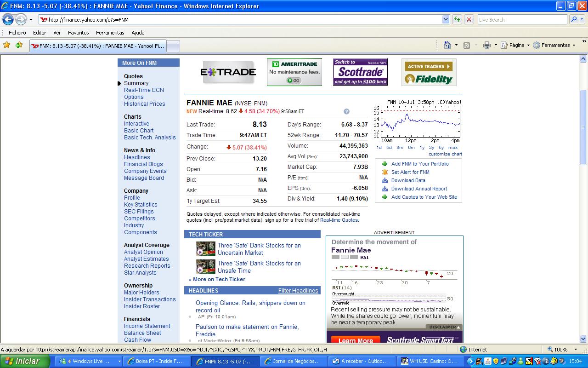Open a new blank browser tab

point(173,46)
